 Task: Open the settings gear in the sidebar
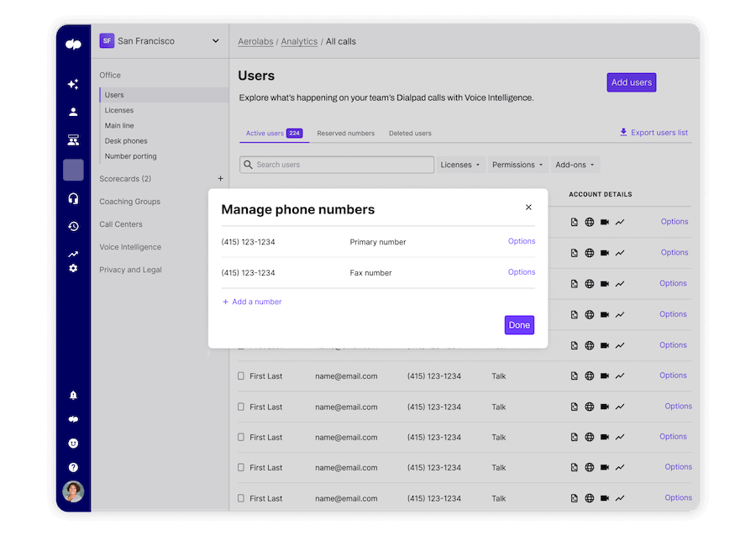(x=73, y=268)
